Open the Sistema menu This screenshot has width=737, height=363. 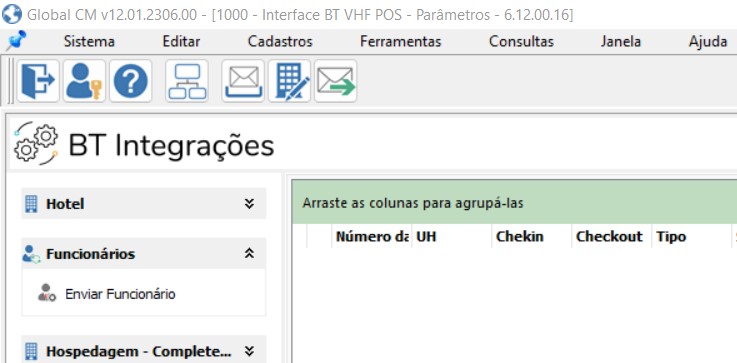click(x=89, y=41)
